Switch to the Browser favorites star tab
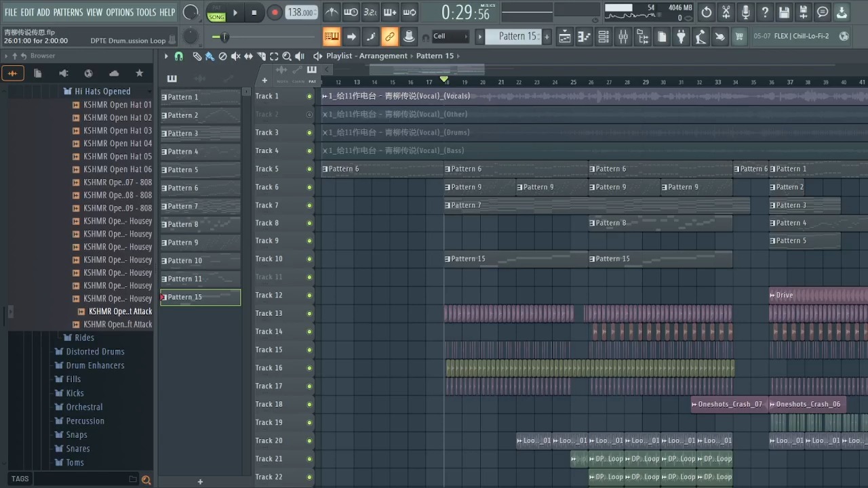Viewport: 868px width, 488px height. [x=140, y=73]
